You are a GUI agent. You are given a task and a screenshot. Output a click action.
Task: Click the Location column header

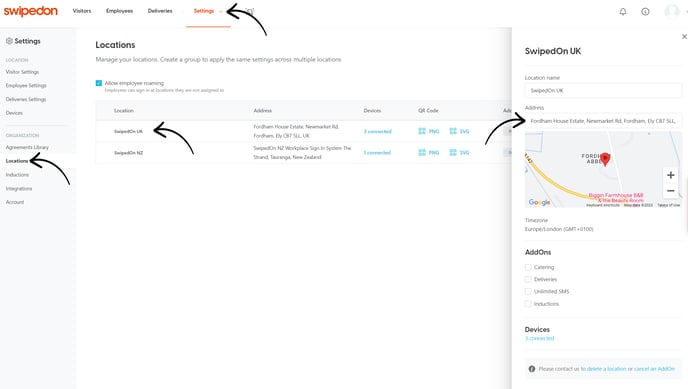click(124, 111)
